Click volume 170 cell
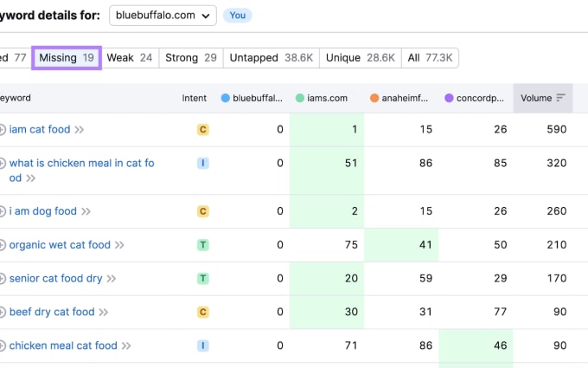Viewport: 588px width, 368px height. coord(557,278)
